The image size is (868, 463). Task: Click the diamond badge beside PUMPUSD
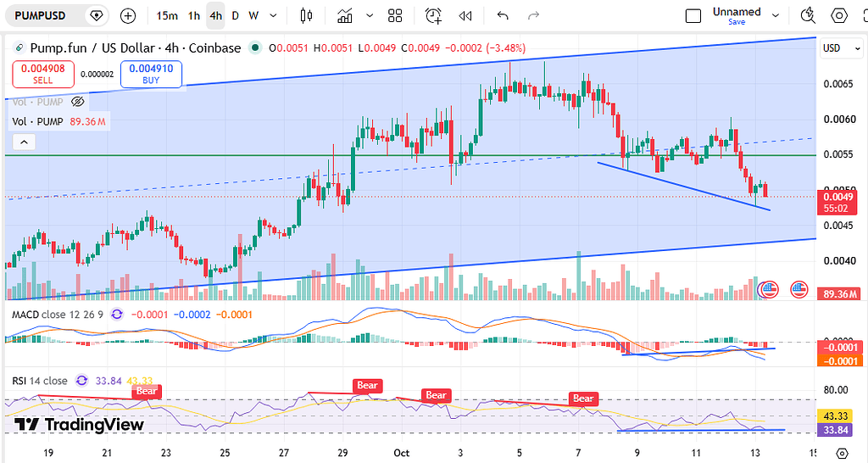97,15
